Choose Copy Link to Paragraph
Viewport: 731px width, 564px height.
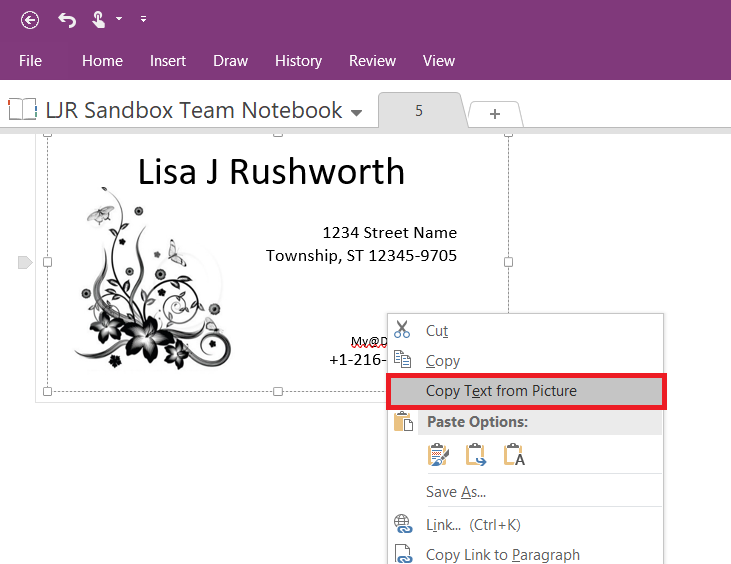pyautogui.click(x=525, y=554)
